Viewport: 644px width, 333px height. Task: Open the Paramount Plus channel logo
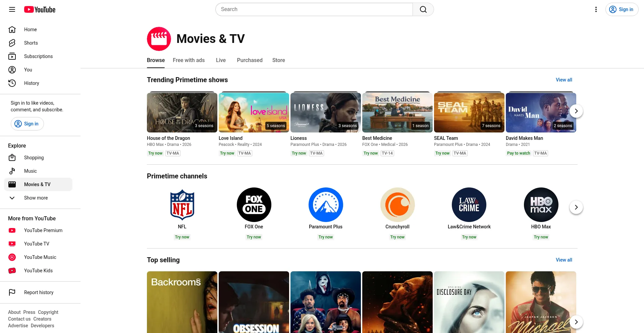[x=326, y=205]
